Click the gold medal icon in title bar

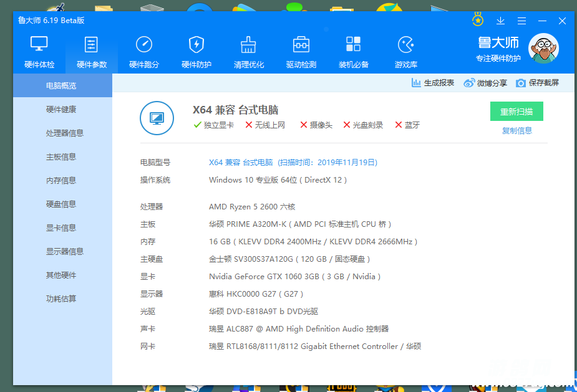tap(478, 20)
